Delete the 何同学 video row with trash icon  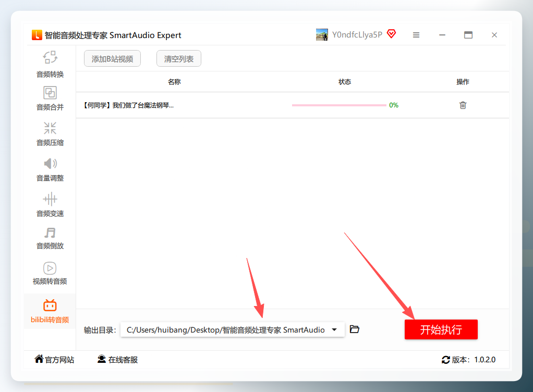click(x=463, y=105)
